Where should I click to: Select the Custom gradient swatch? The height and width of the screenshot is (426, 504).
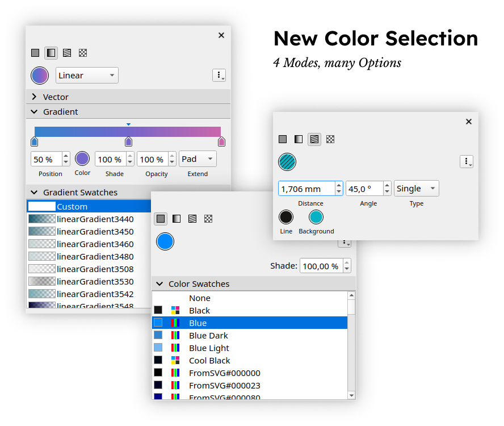click(89, 206)
